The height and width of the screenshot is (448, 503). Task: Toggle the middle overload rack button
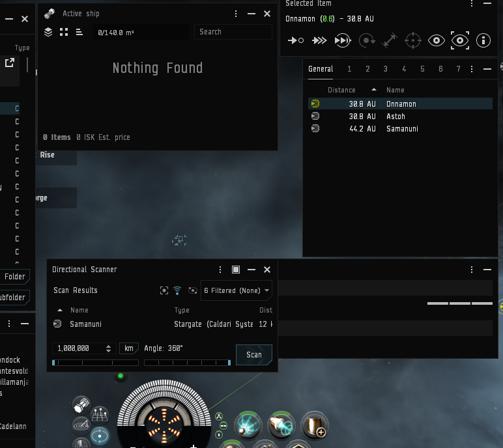(x=223, y=426)
